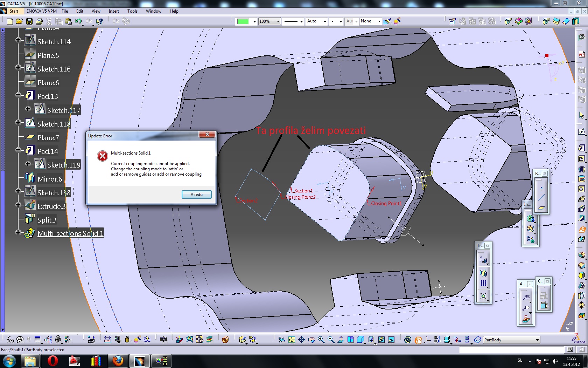Click the New document icon
The height and width of the screenshot is (368, 588).
tap(10, 21)
